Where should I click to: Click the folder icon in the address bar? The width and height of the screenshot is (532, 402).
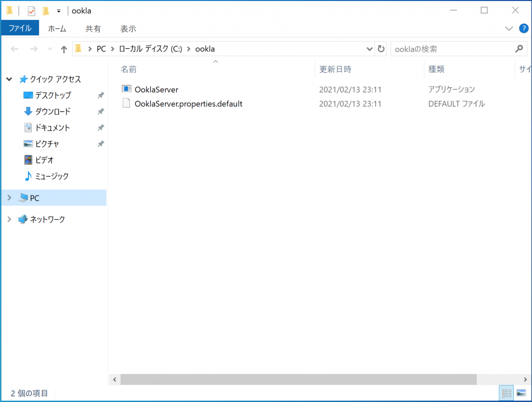(x=79, y=49)
